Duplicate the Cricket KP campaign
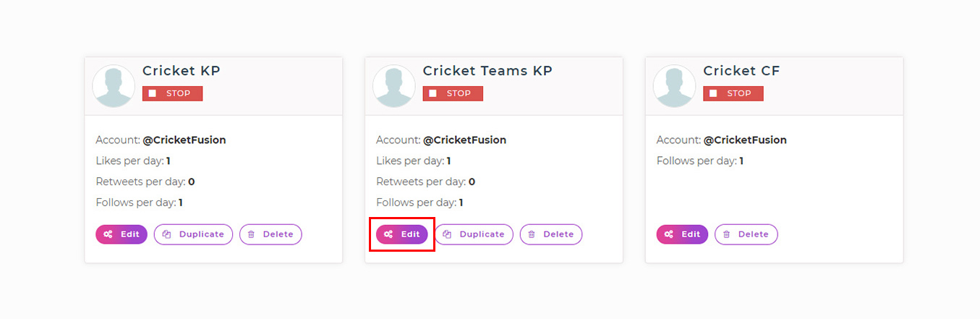This screenshot has height=319, width=980. (x=193, y=234)
